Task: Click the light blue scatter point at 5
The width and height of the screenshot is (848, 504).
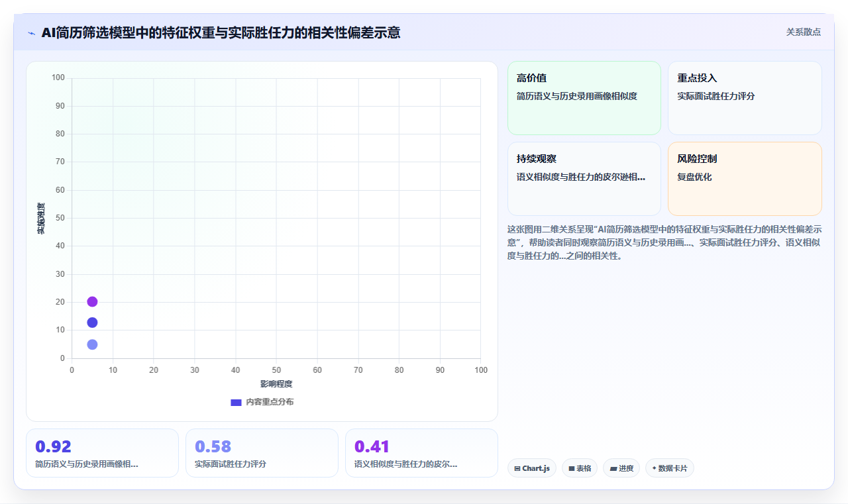Action: point(92,344)
